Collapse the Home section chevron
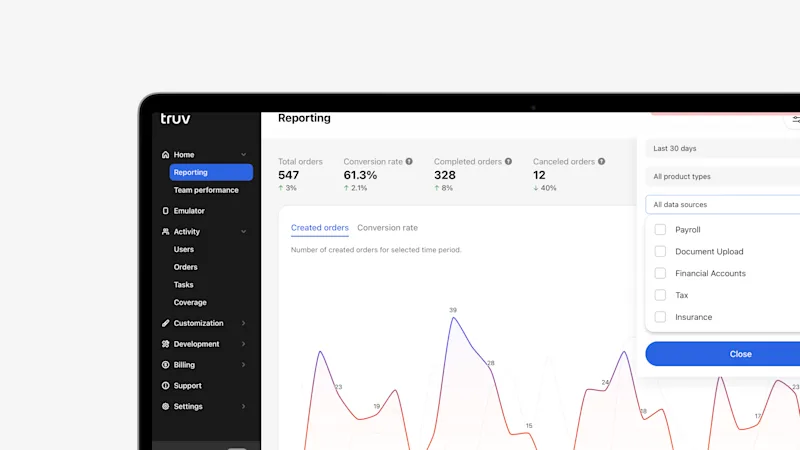800x450 pixels. click(x=243, y=155)
